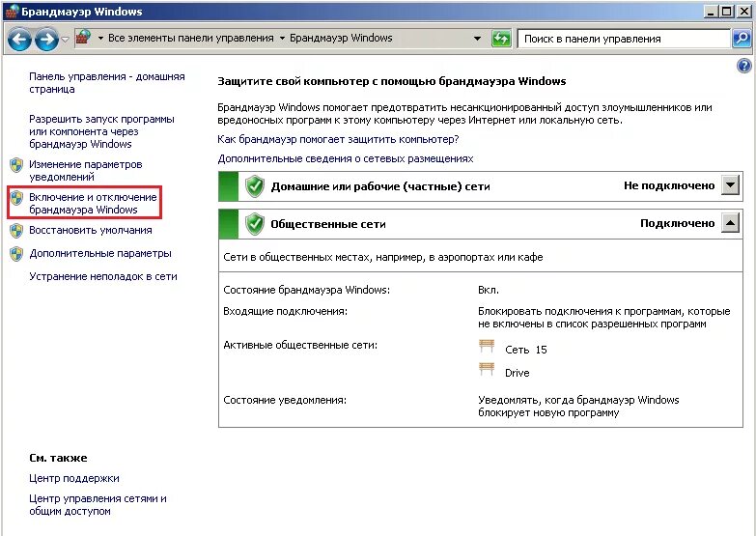Image resolution: width=756 pixels, height=536 pixels.
Task: Click 'Состояние брандмауэра Windows:' label
Action: pos(307,290)
